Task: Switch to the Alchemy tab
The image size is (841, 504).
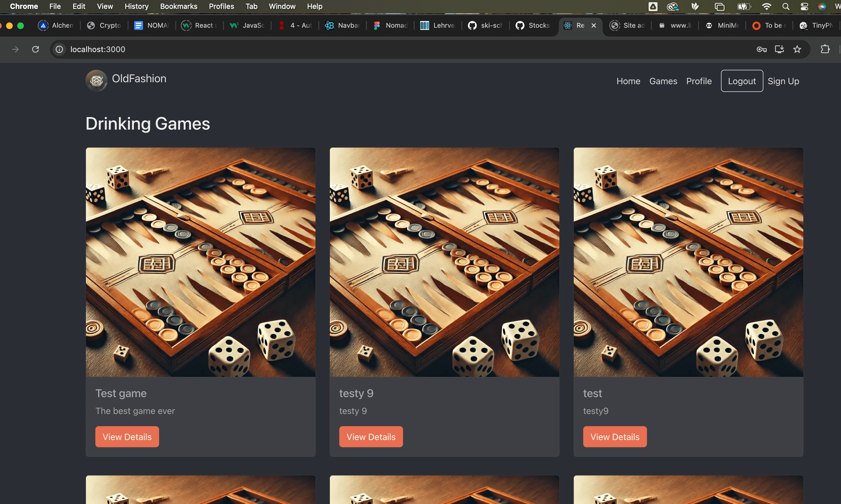Action: pyautogui.click(x=56, y=25)
